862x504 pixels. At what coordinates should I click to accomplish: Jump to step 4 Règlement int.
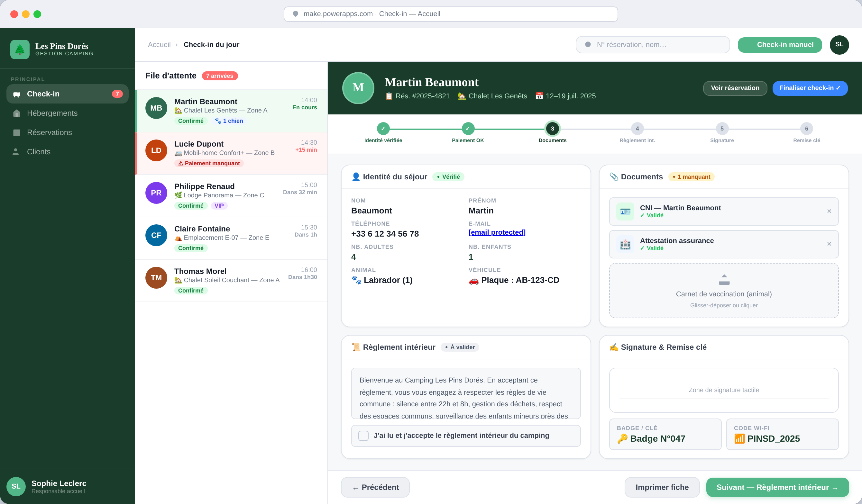click(637, 129)
